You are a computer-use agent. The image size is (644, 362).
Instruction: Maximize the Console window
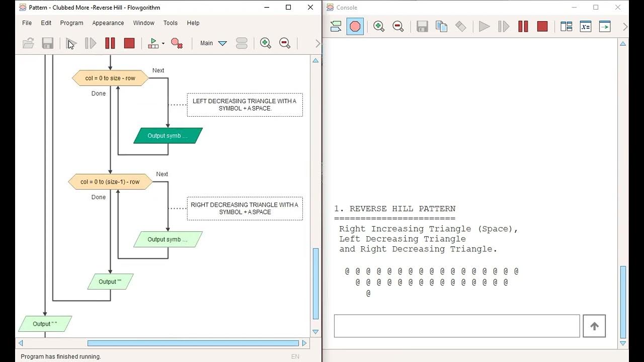(596, 8)
